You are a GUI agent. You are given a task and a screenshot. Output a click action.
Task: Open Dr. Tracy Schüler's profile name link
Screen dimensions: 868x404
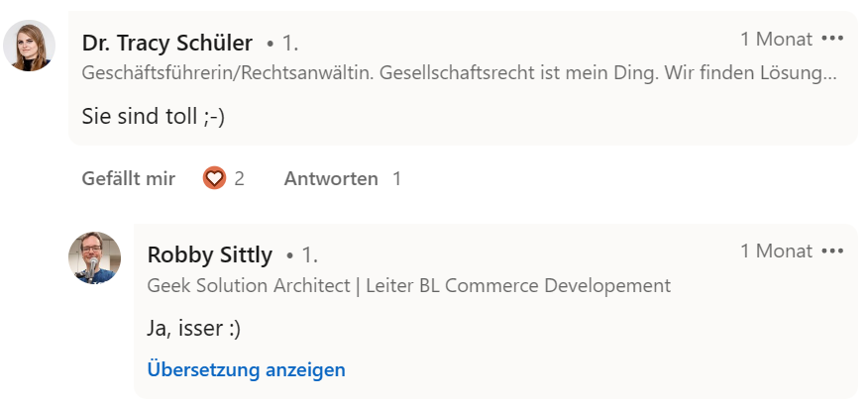(166, 43)
